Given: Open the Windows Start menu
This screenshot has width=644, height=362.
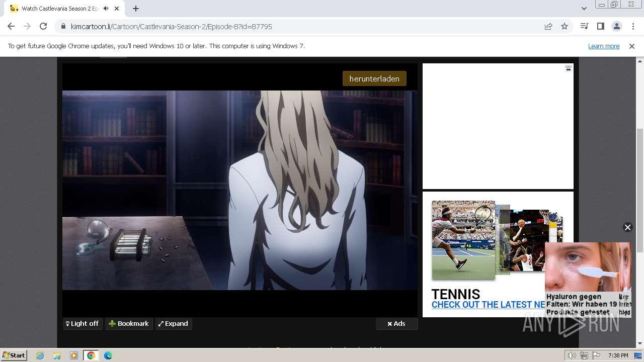Looking at the screenshot, I should coord(14,355).
